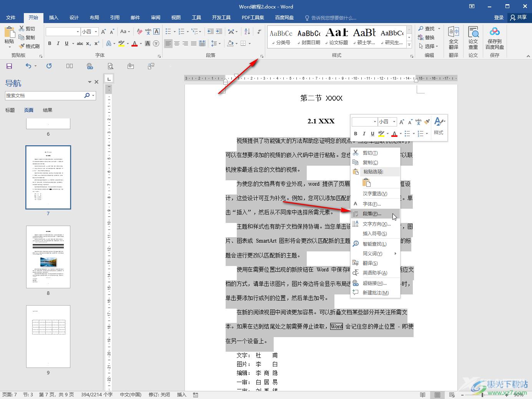532x399 pixels.
Task: Open the paragraph dialog launcher
Action: [x=262, y=56]
